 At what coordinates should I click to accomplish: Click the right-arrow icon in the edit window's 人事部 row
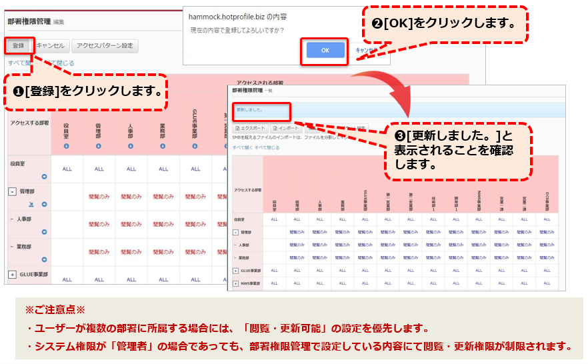coord(44,232)
